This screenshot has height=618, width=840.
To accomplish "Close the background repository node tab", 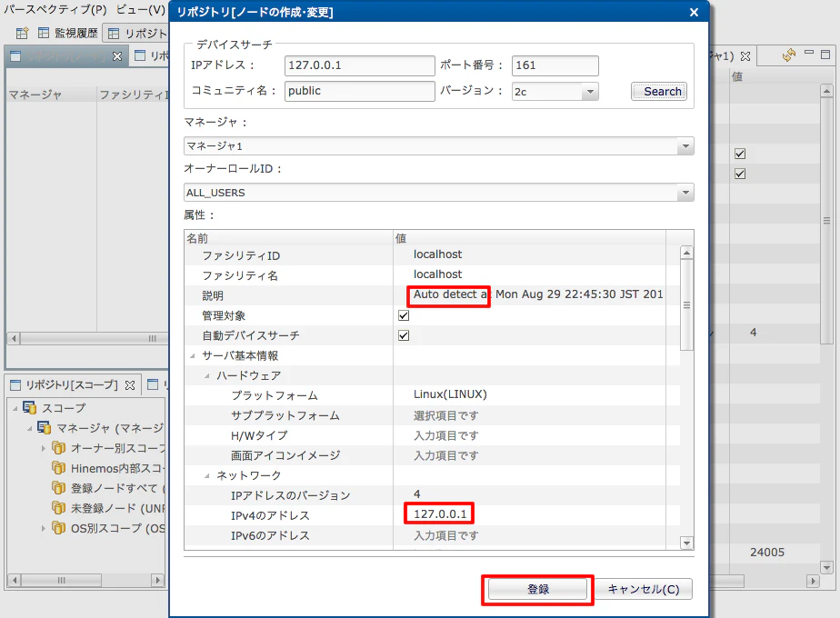I will (117, 56).
